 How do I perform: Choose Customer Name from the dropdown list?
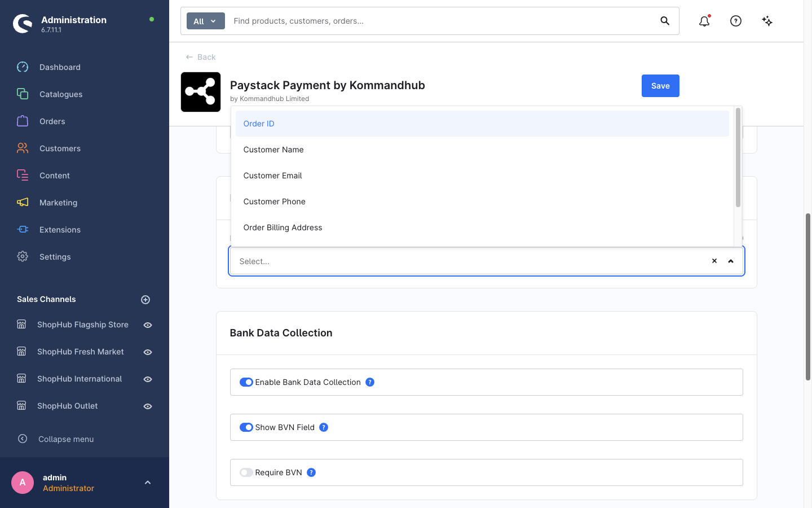click(482, 150)
